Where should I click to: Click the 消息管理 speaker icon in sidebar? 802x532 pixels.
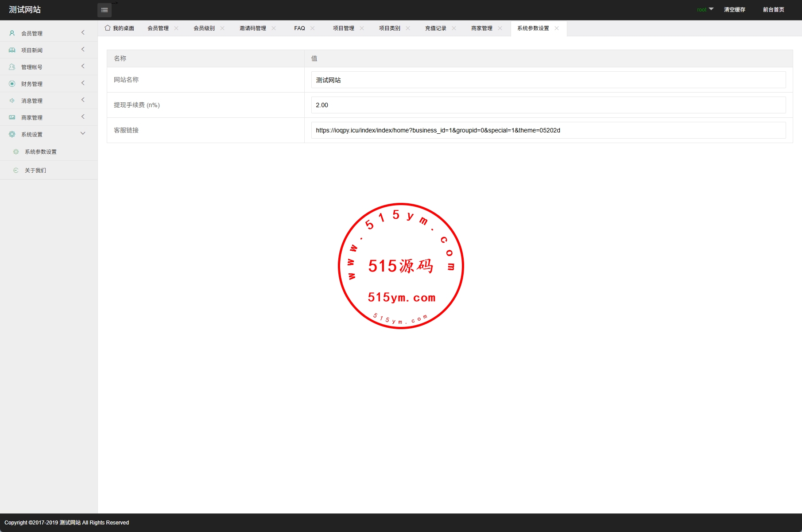(12, 101)
